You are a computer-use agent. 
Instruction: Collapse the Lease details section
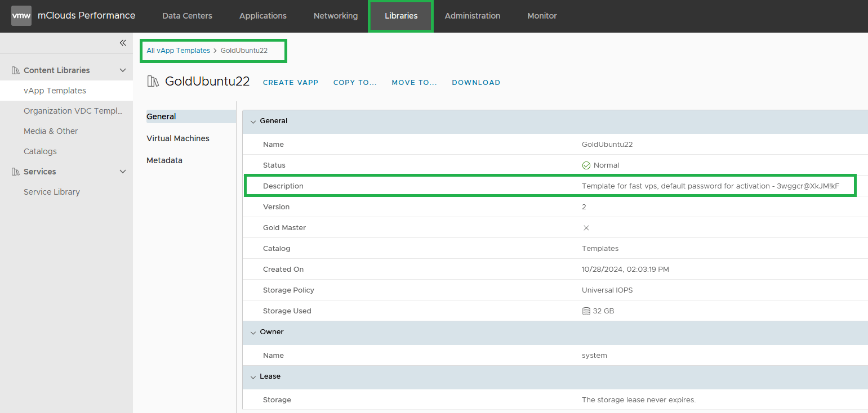click(253, 377)
